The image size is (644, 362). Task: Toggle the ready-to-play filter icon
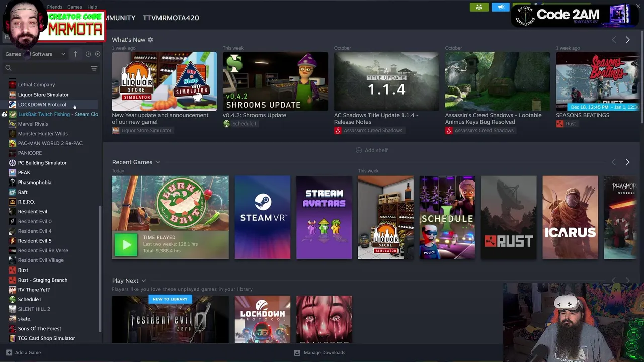coord(97,54)
